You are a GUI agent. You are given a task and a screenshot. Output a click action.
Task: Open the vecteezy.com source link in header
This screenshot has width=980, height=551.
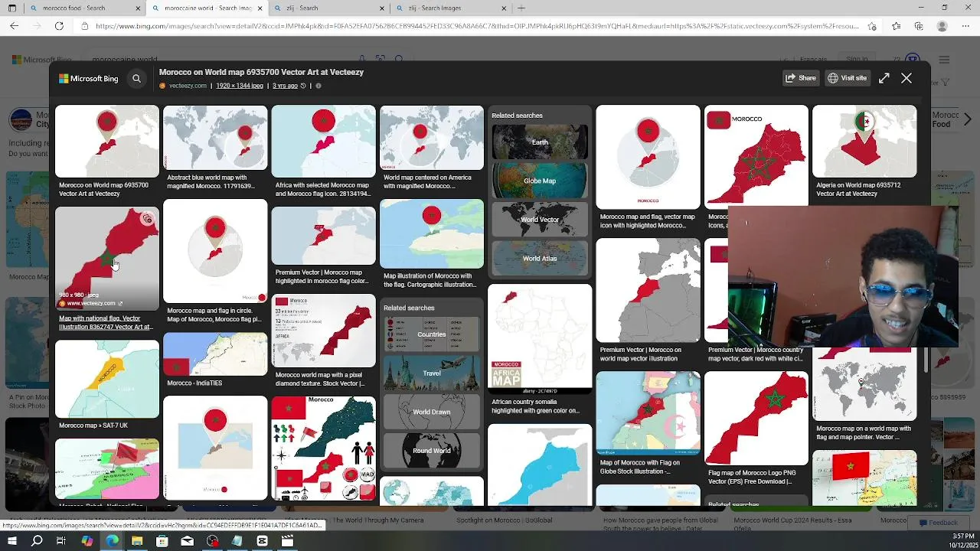(188, 86)
